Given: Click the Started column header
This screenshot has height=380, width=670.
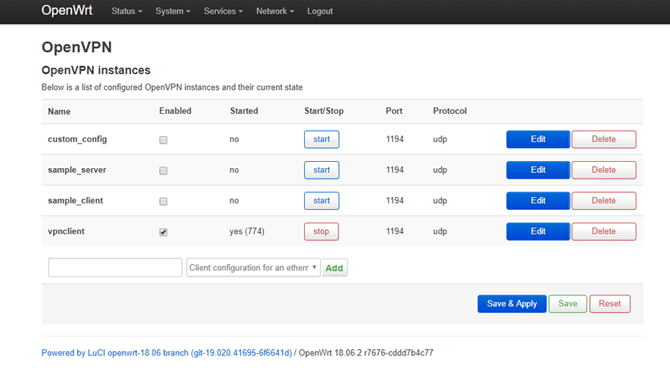Looking at the screenshot, I should [x=244, y=111].
